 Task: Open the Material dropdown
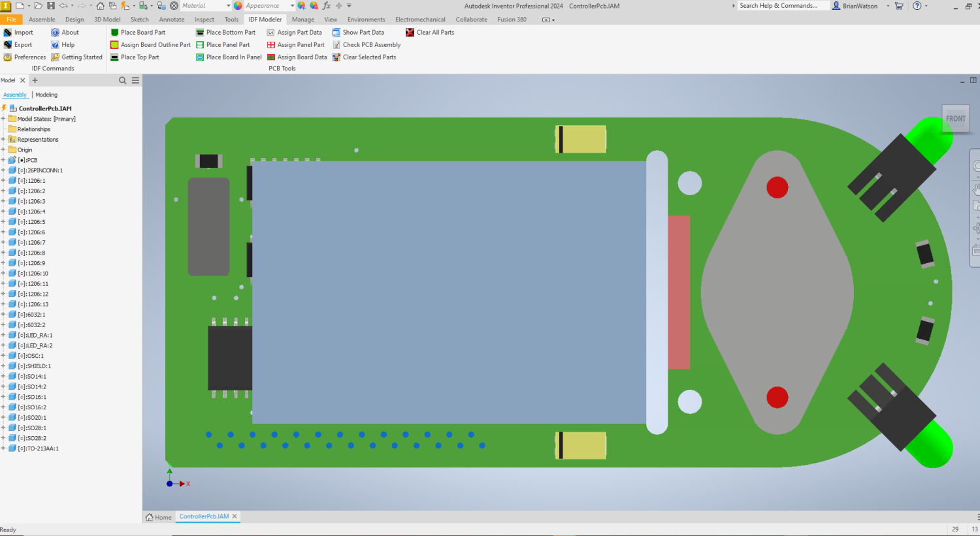point(228,6)
